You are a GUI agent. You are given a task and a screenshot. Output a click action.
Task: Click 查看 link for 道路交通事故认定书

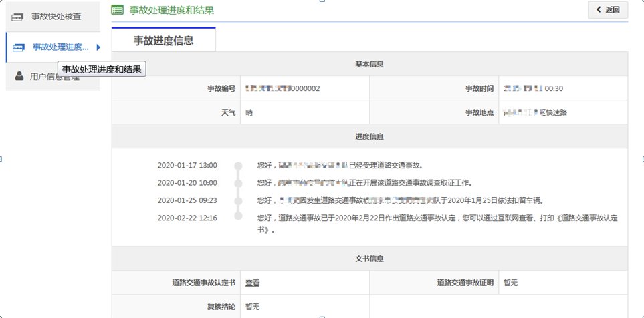coord(253,283)
